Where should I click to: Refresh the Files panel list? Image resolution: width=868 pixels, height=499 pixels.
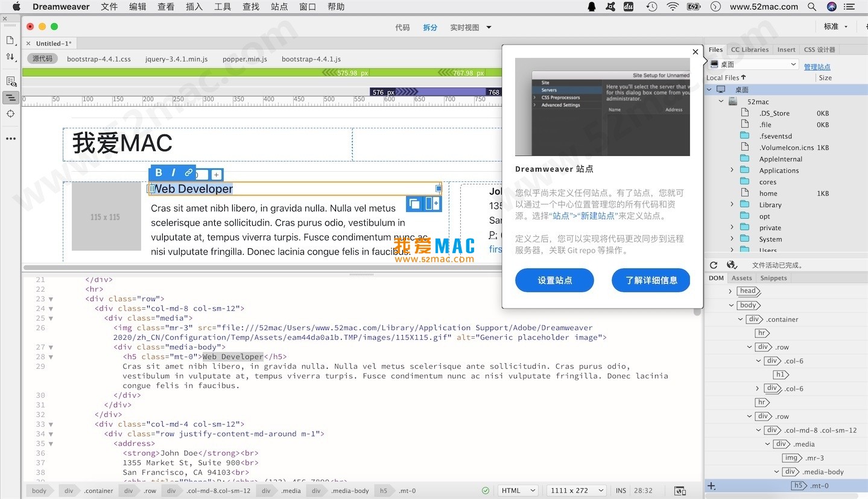coord(714,265)
